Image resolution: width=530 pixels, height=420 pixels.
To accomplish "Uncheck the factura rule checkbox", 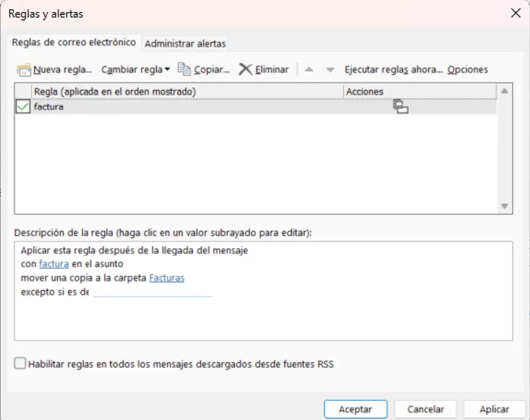I will (x=23, y=107).
